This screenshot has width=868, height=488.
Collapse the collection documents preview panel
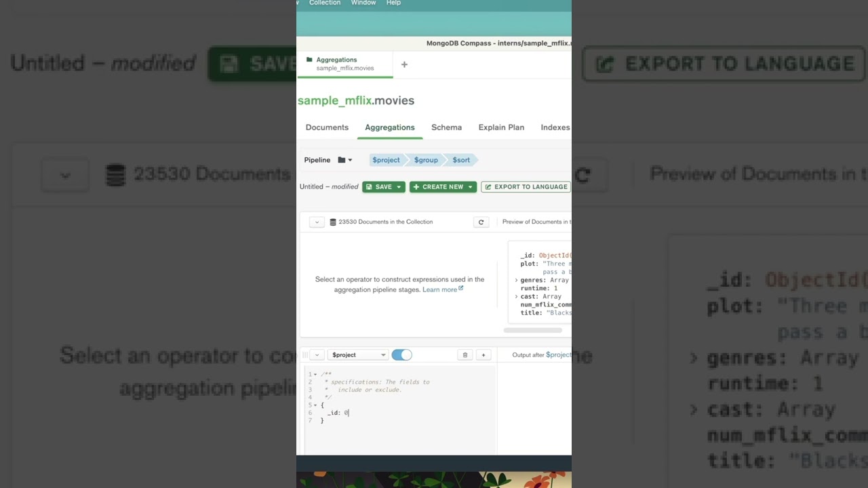tap(317, 222)
